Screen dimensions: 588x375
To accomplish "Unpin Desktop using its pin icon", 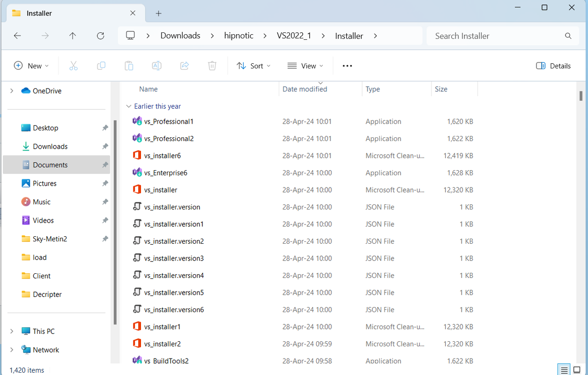I will click(105, 128).
